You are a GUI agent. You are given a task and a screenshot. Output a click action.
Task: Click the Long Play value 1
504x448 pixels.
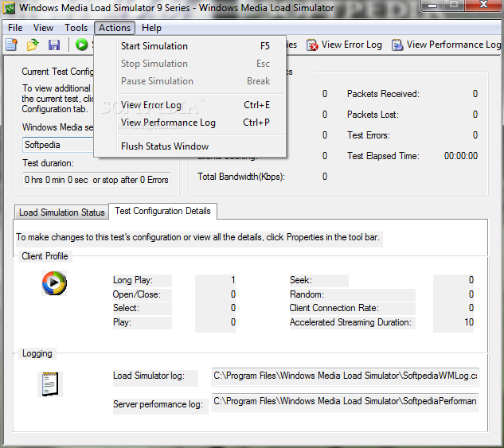tap(232, 280)
